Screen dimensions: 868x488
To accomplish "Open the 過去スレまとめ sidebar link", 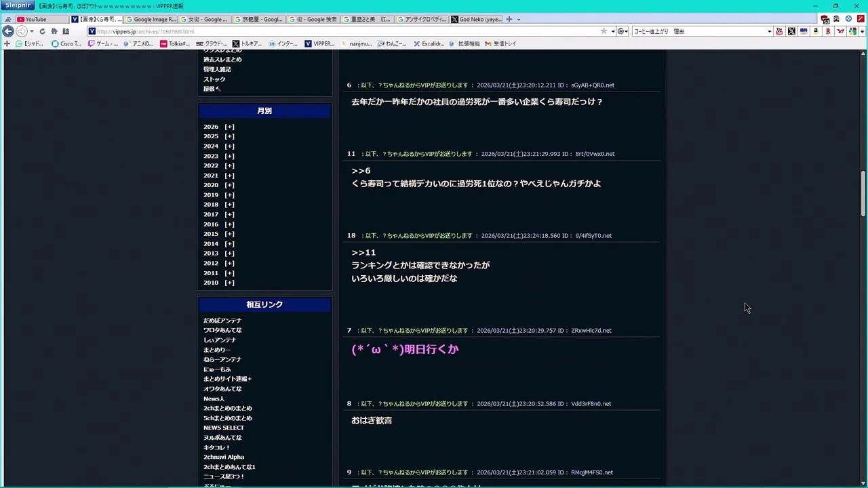I will tap(222, 60).
